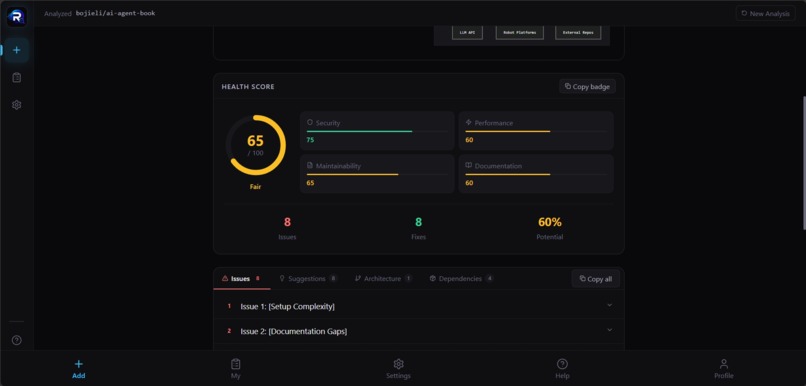
Task: Open the plus add icon in left sidebar
Action: [x=16, y=50]
